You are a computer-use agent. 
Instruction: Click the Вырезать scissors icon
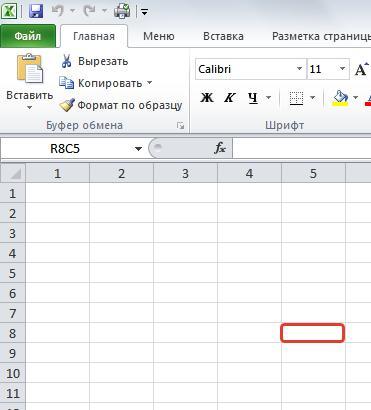coord(66,61)
